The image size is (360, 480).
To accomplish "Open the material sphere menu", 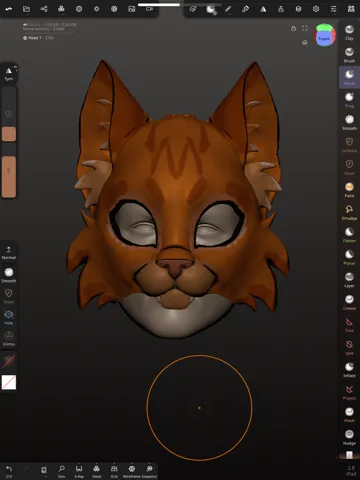I will (x=79, y=9).
